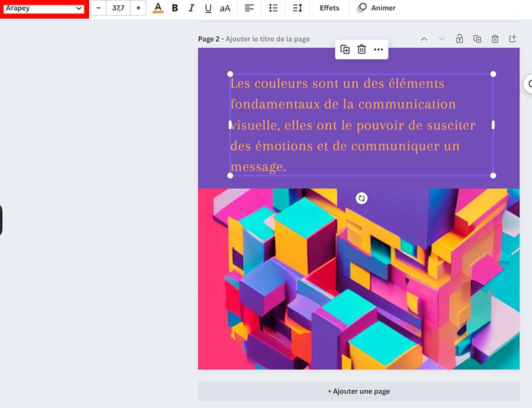This screenshot has height=408, width=532.
Task: Open the Arapey font dropdown
Action: coord(44,8)
